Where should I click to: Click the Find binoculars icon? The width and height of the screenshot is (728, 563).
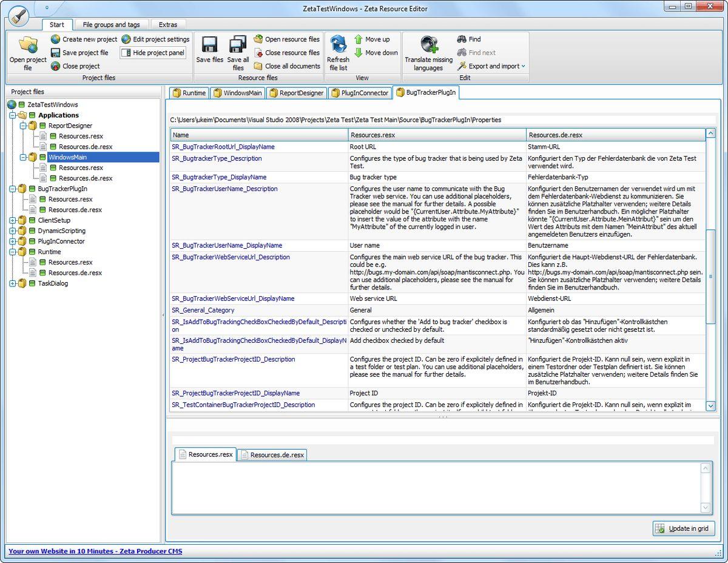462,39
